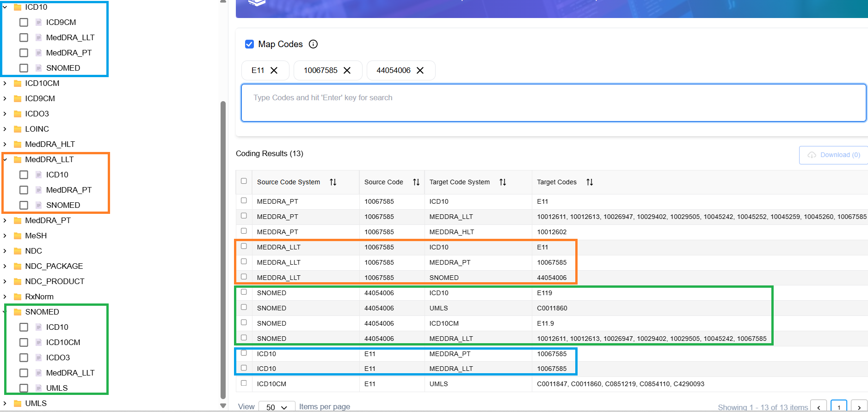This screenshot has width=868, height=412.
Task: Check UMLS under the SNOMED folder
Action: pyautogui.click(x=24, y=388)
